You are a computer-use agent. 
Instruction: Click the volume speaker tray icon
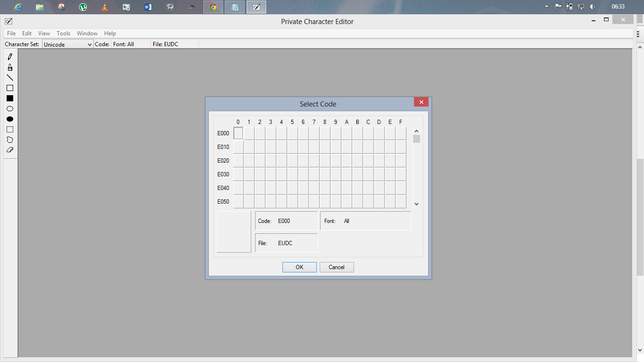pyautogui.click(x=592, y=7)
